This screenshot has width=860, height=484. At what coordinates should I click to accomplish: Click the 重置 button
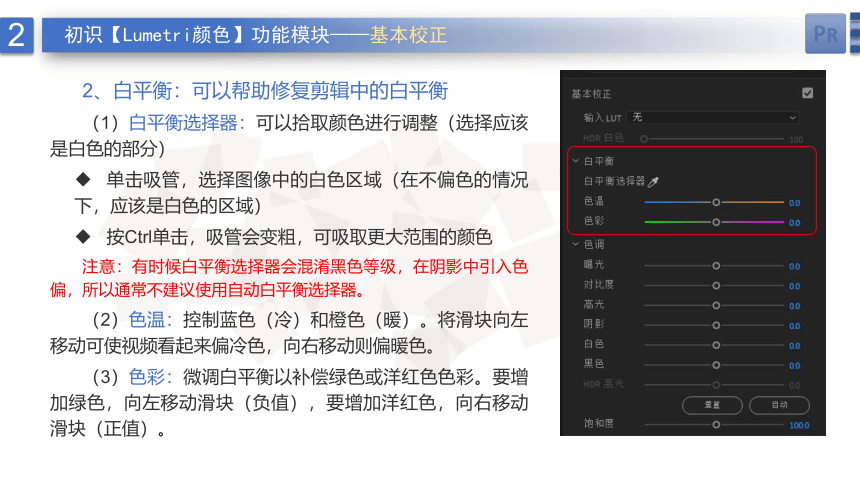coord(712,405)
